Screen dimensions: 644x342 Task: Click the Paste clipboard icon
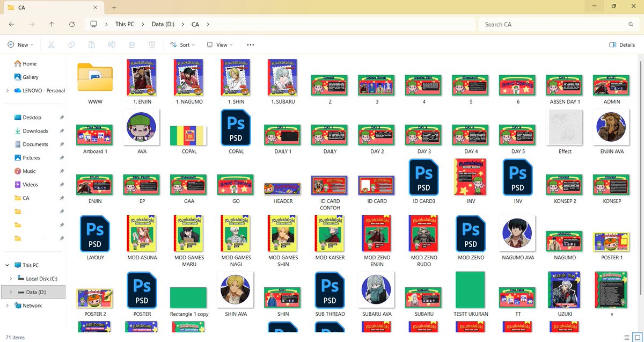click(x=92, y=45)
